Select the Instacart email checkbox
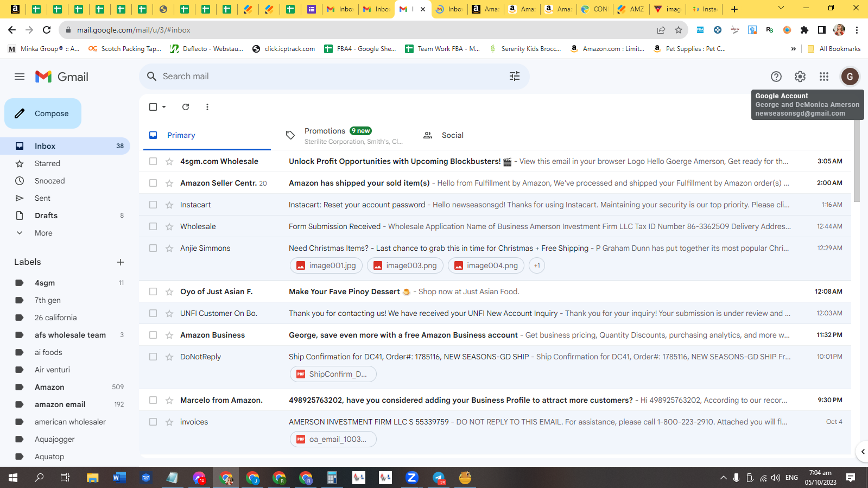 tap(153, 205)
